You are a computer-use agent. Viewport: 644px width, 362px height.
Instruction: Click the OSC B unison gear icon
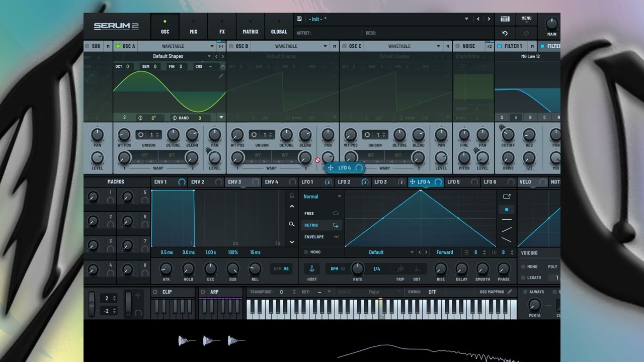[254, 135]
